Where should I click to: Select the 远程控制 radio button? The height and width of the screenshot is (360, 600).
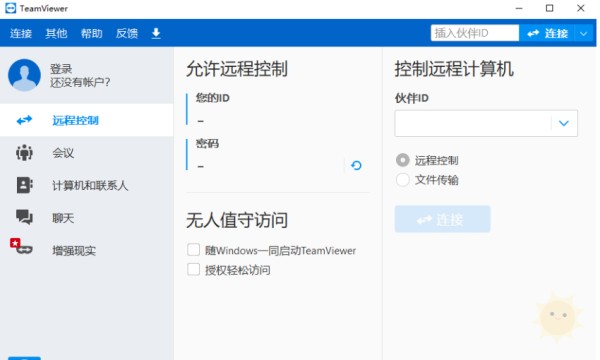(403, 160)
